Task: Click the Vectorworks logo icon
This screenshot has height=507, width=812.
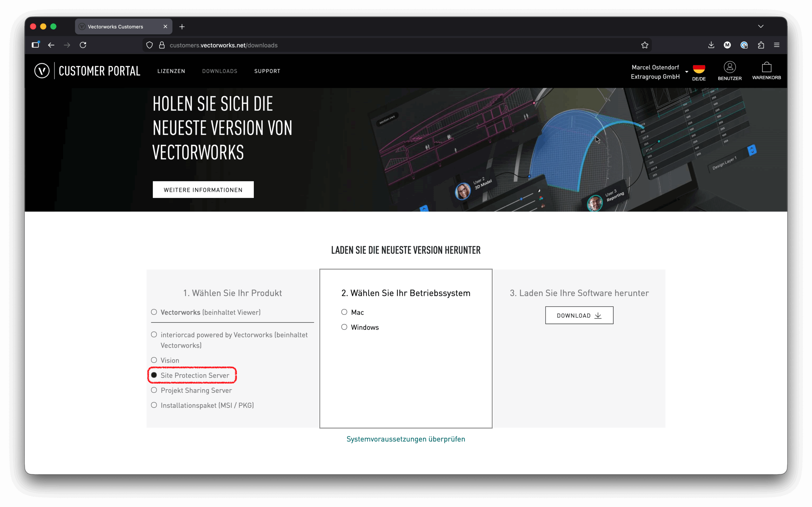Action: tap(42, 71)
